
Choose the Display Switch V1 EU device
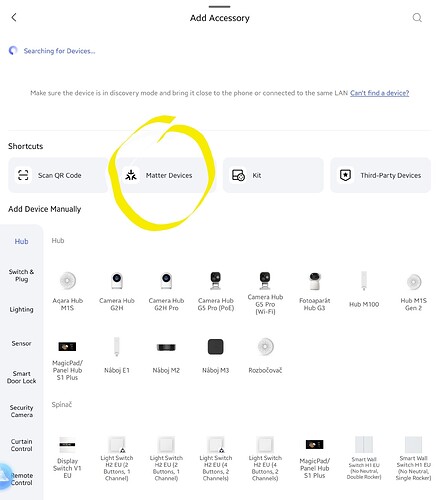(67, 457)
